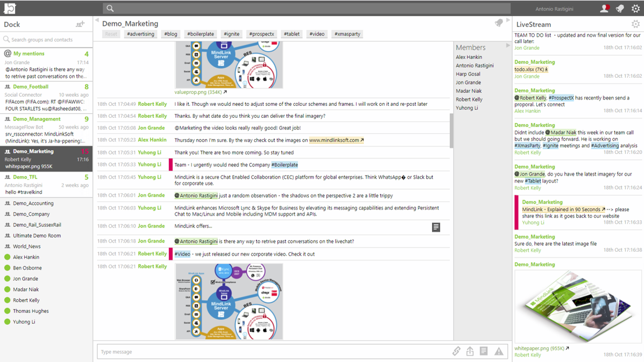Filter by the #boilerplate tag
644x362 pixels.
pyautogui.click(x=201, y=34)
